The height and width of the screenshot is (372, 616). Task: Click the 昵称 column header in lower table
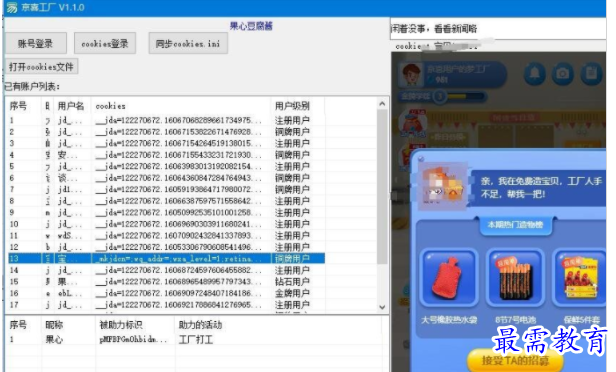[69, 325]
